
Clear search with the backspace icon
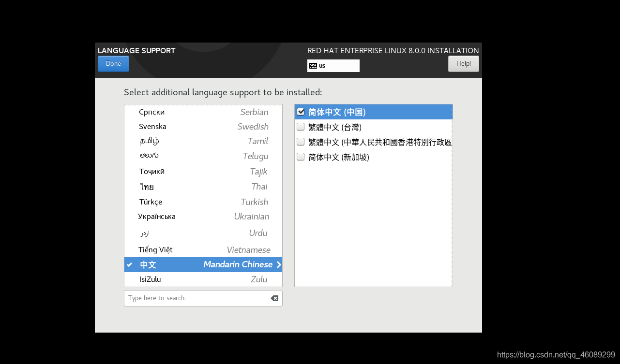pyautogui.click(x=274, y=298)
